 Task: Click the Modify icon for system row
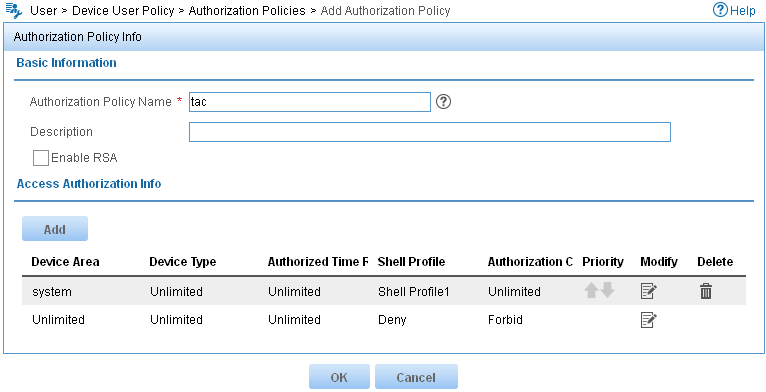click(649, 291)
